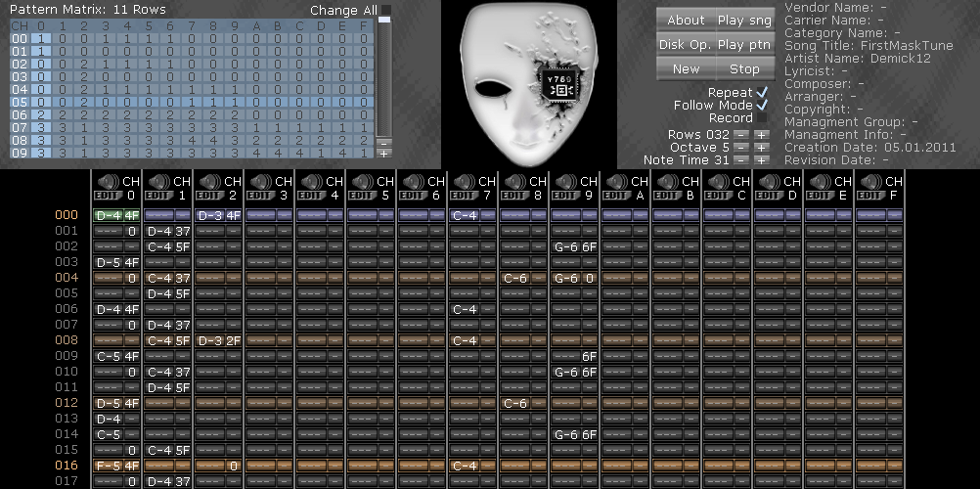Increase Note Time with plus button
The height and width of the screenshot is (489, 980).
[761, 159]
